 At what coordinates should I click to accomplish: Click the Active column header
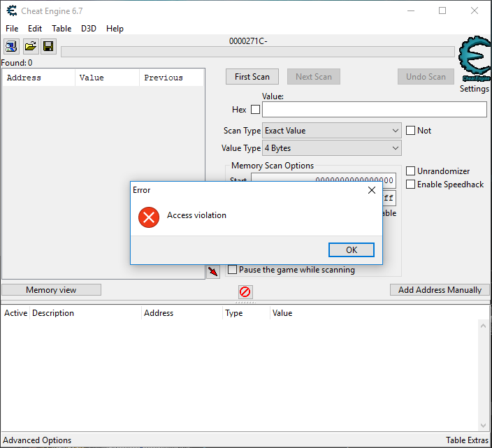(x=15, y=313)
